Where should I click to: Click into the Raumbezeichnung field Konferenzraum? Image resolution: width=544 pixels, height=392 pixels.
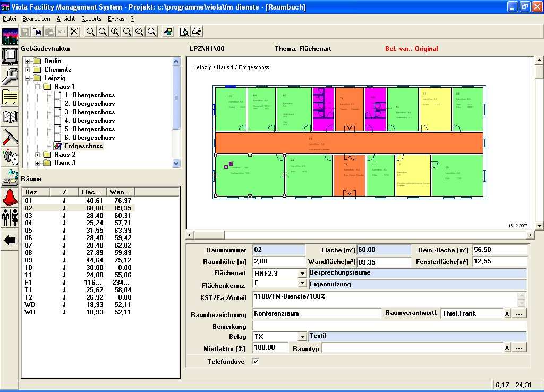(317, 313)
